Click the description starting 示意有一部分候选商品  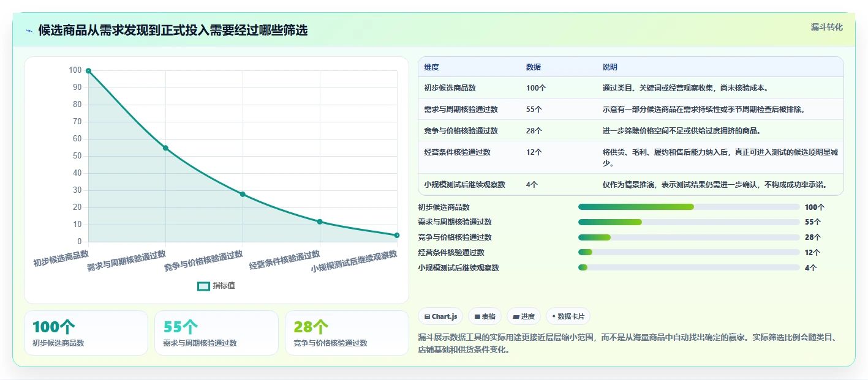[x=703, y=110]
